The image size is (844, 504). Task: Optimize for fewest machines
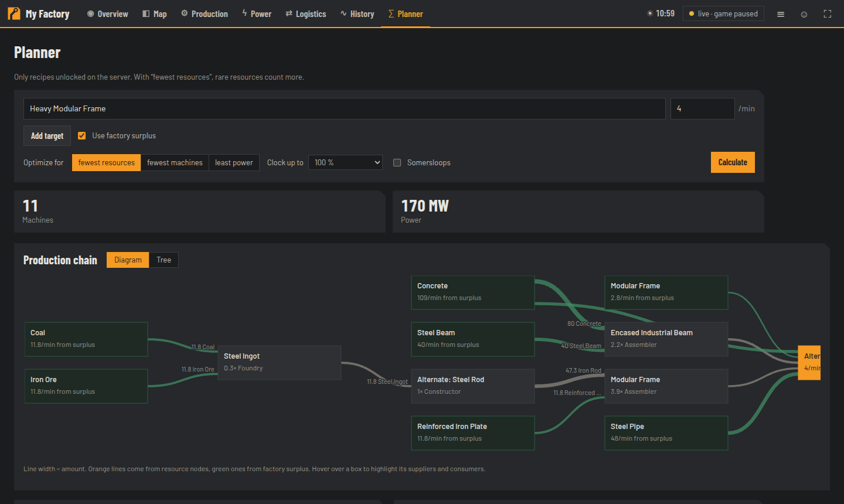pos(175,162)
